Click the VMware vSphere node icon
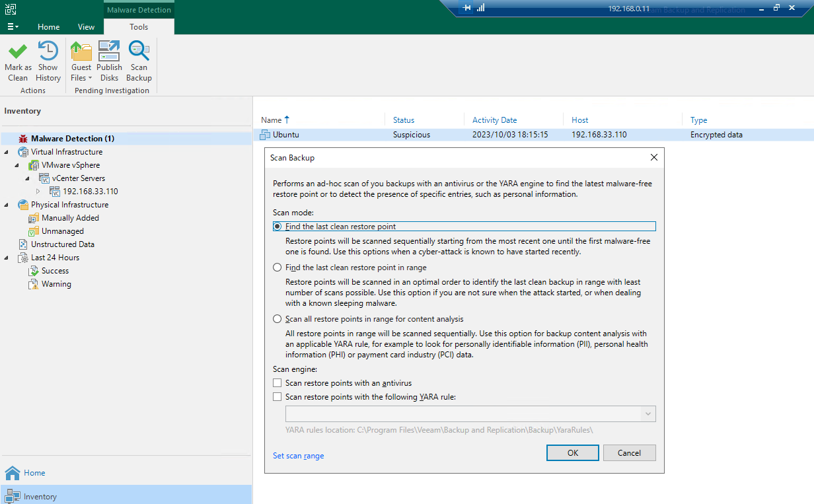 [x=34, y=165]
